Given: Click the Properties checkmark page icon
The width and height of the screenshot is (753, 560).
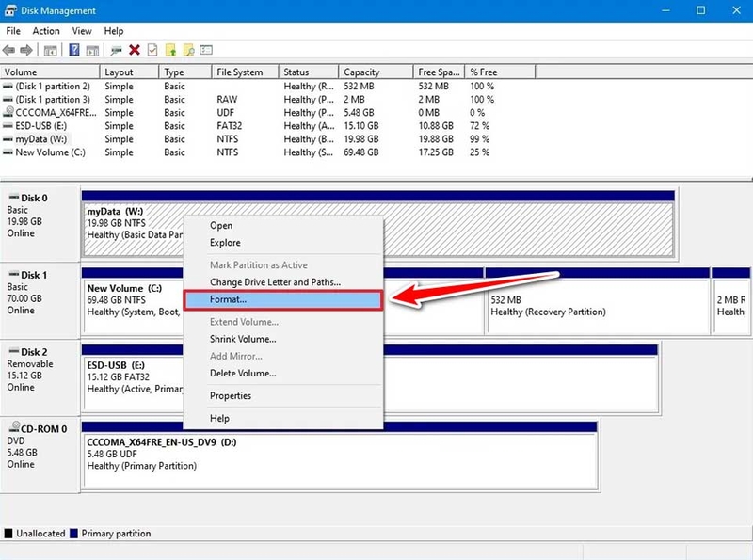Looking at the screenshot, I should (152, 50).
